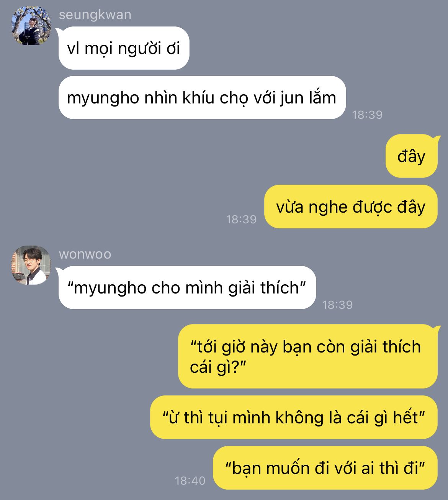This screenshot has height=500, width=448.
Task: Tap the word "jun" in seungkwan's message
Action: coord(291,98)
